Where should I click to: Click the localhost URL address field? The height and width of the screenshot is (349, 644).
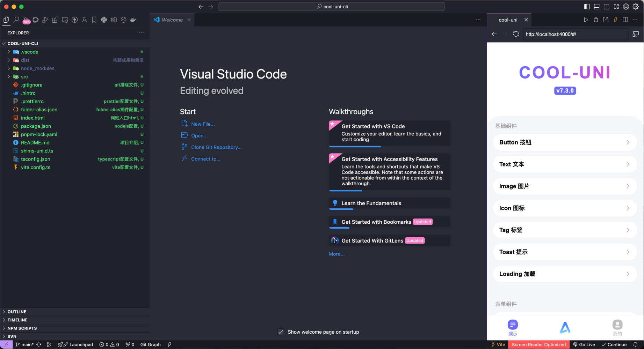pyautogui.click(x=575, y=34)
